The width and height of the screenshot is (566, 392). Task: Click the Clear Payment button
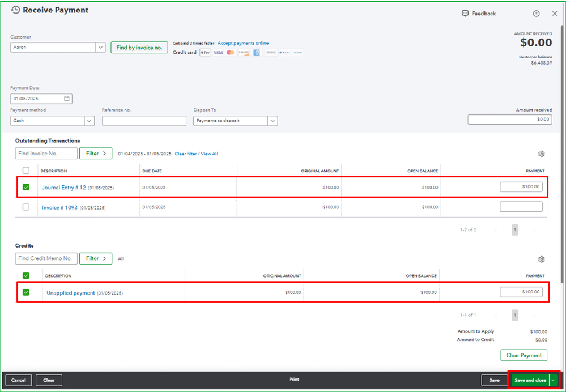[x=524, y=355]
